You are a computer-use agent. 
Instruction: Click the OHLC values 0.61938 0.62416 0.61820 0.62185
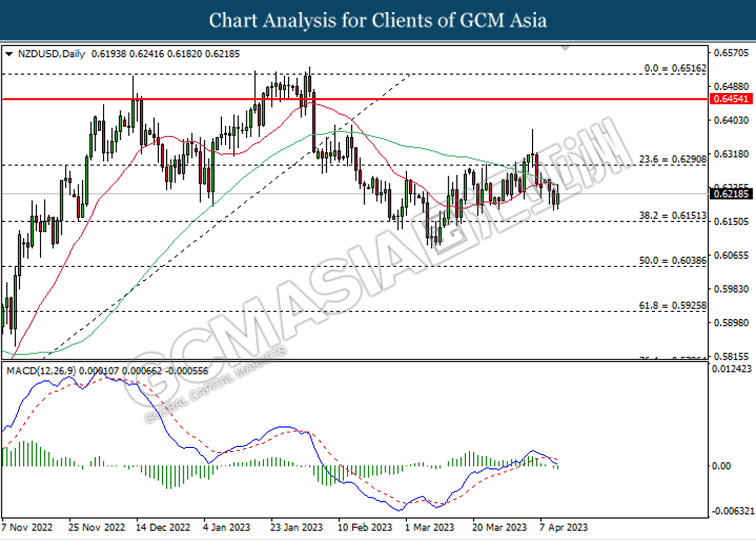pos(165,53)
